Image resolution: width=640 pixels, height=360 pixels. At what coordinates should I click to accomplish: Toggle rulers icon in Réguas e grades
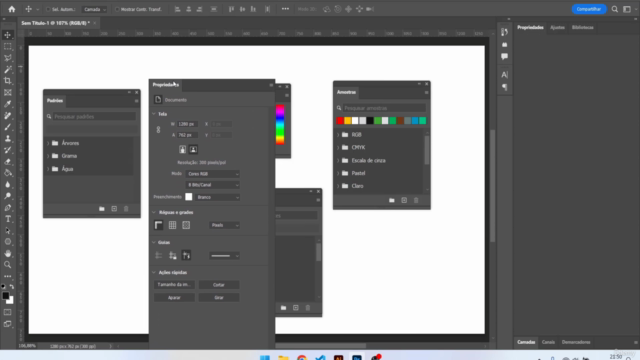click(x=158, y=225)
